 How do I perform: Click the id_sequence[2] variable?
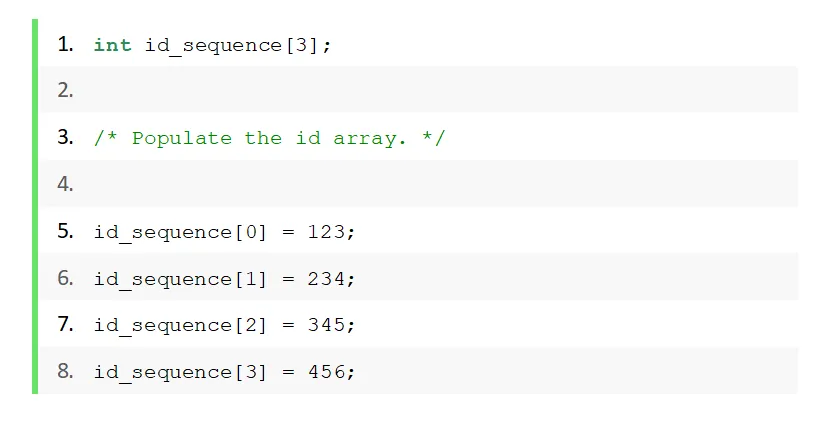pos(180,326)
